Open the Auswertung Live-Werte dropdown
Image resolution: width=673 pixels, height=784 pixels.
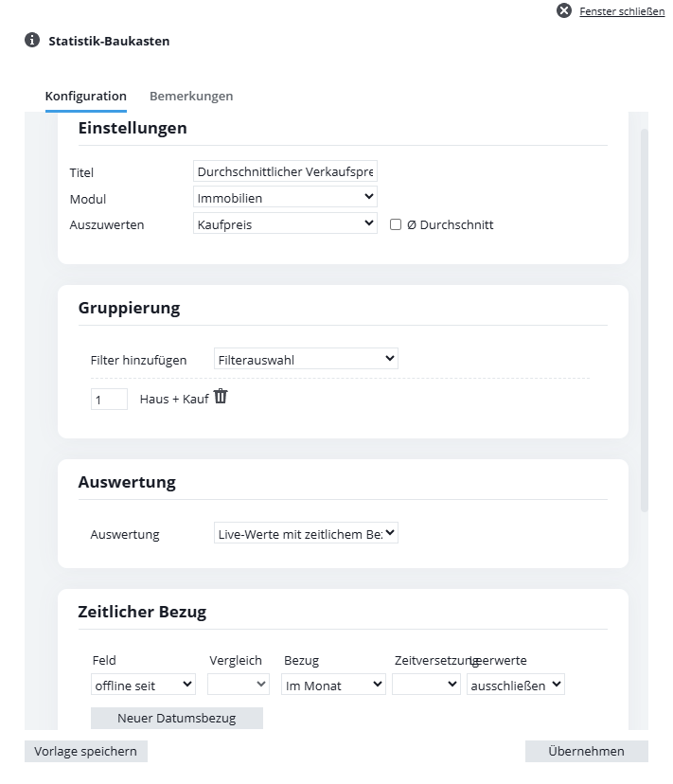tap(306, 533)
